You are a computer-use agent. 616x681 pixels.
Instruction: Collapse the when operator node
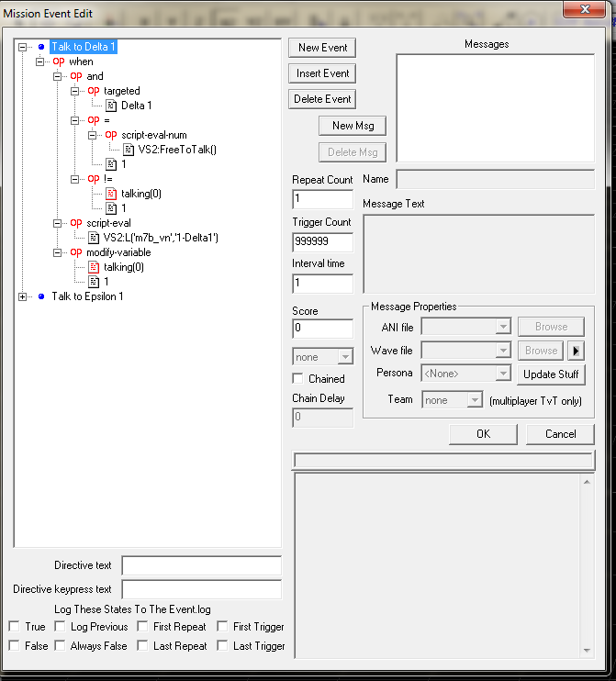pyautogui.click(x=40, y=61)
